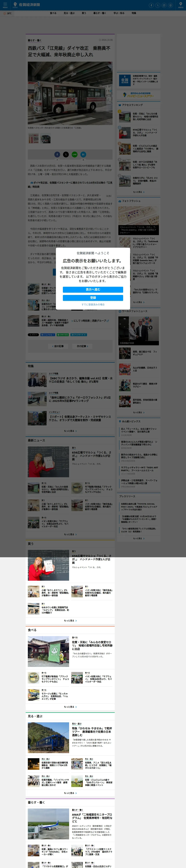Click the X icon in the header
This screenshot has width=186, height=868.
pos(158,5)
